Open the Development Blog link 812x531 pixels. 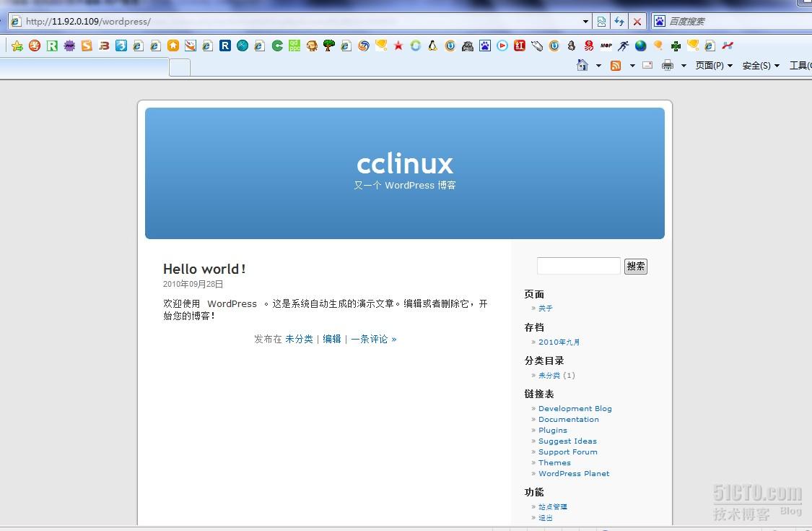575,408
